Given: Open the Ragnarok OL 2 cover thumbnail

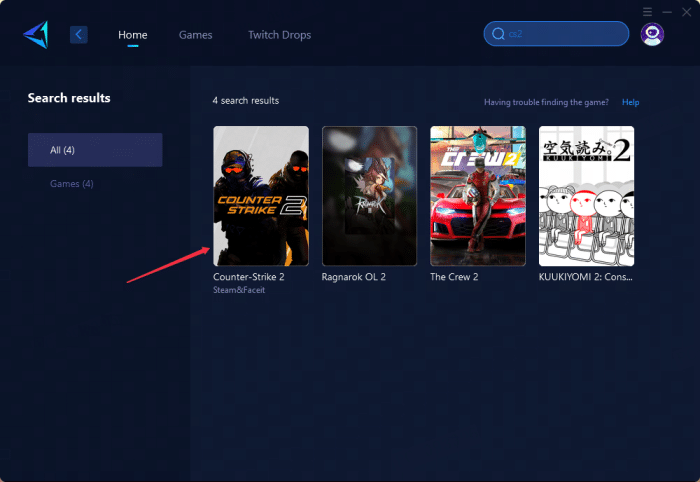Looking at the screenshot, I should [x=369, y=196].
